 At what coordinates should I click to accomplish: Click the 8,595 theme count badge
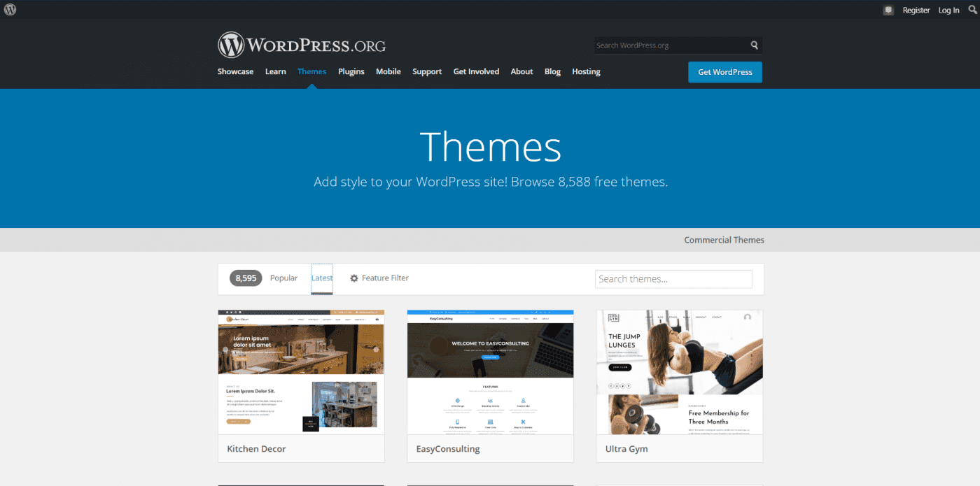coord(246,278)
